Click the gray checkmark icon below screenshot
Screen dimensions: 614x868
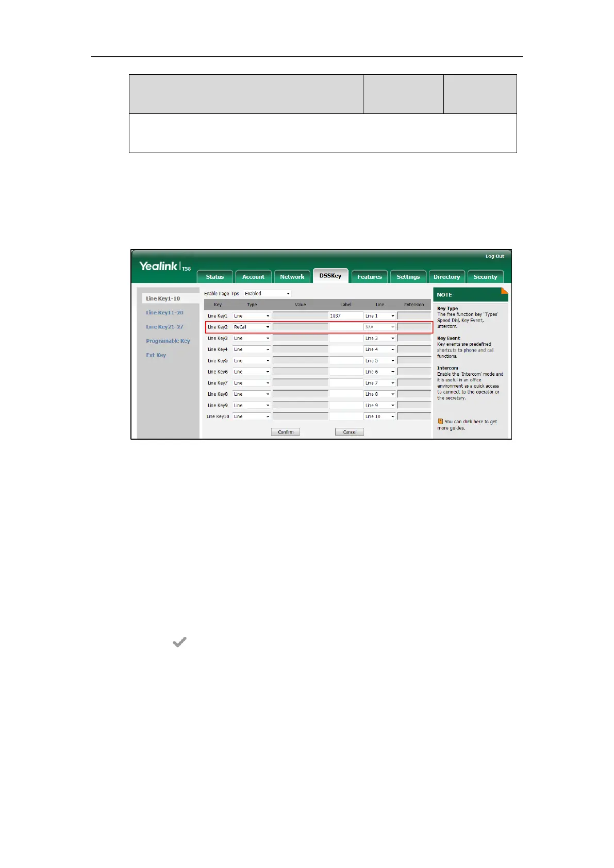(179, 642)
